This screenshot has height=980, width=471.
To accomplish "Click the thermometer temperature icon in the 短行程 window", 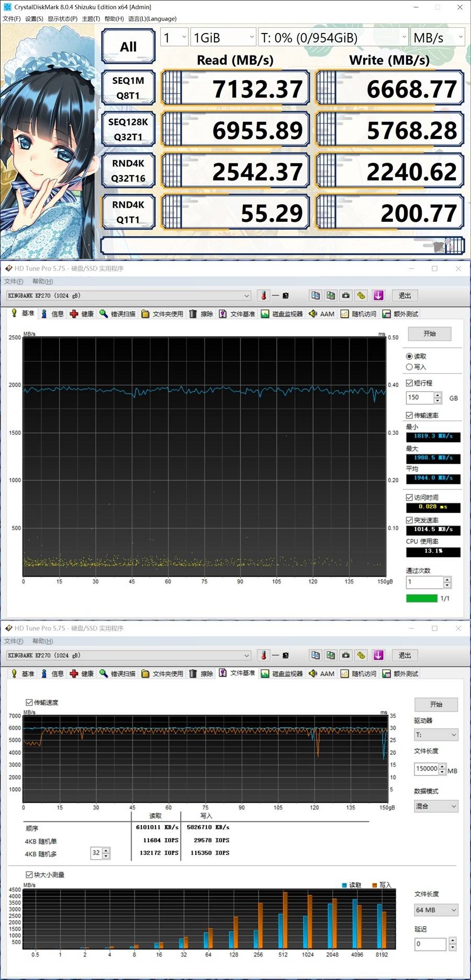I will (264, 296).
